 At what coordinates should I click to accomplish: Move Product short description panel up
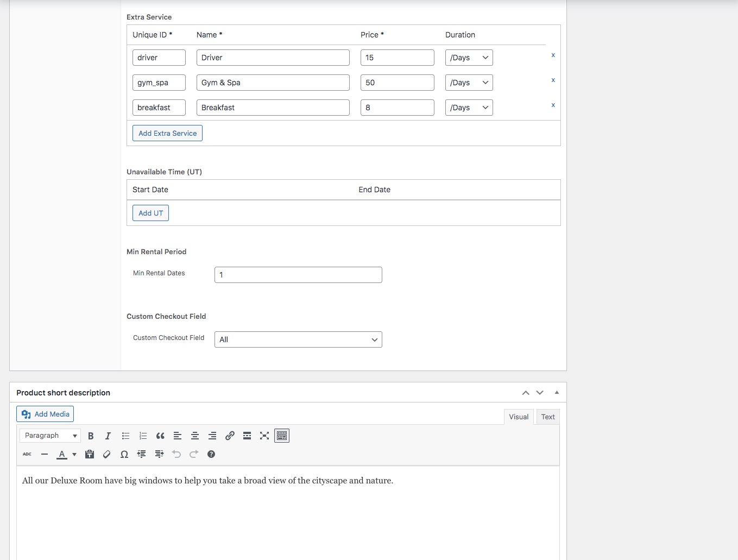coord(526,393)
